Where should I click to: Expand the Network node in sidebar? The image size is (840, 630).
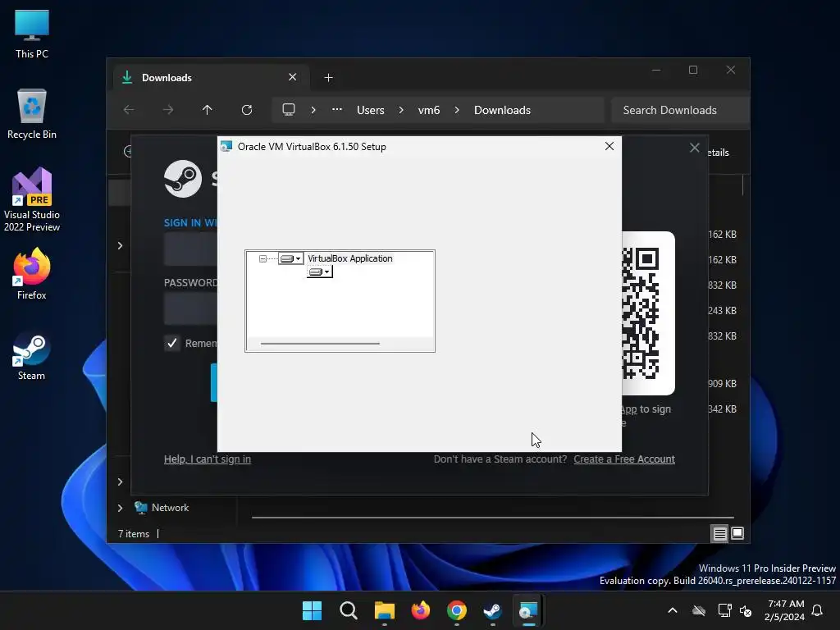tap(120, 508)
